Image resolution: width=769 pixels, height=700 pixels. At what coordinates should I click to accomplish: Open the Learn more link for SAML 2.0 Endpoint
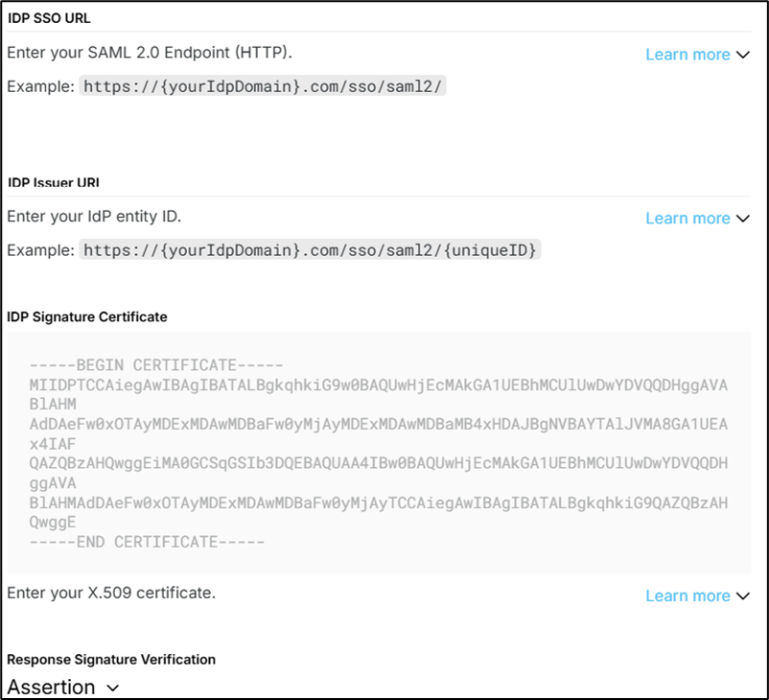(687, 55)
